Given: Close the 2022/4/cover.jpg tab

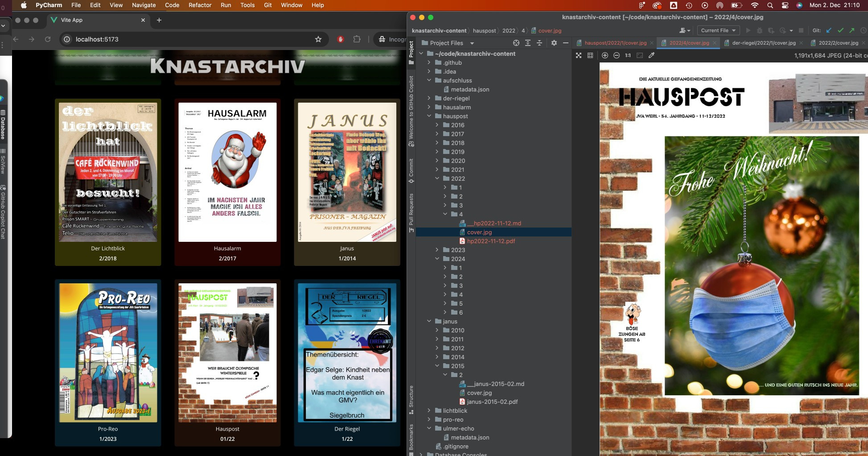Looking at the screenshot, I should click(x=714, y=43).
